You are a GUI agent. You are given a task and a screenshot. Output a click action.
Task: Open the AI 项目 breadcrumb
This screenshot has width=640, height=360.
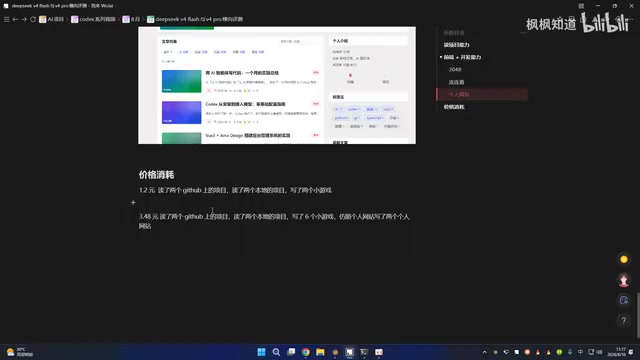coord(52,19)
